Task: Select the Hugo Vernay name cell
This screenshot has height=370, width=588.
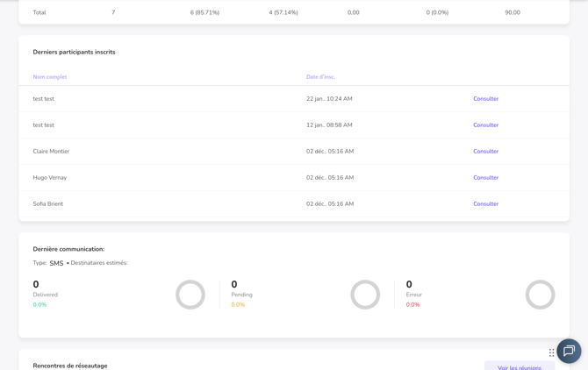Action: [50, 178]
